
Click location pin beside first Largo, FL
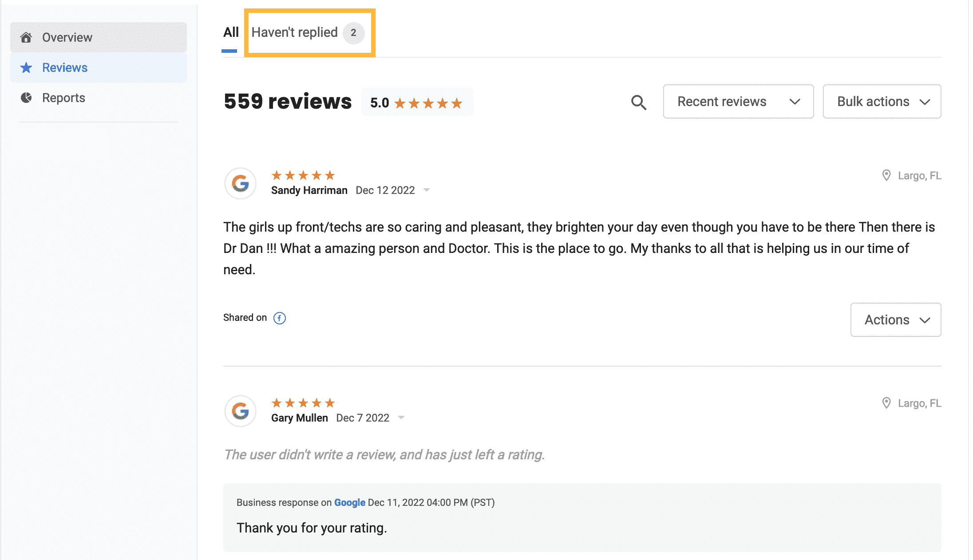click(x=886, y=175)
